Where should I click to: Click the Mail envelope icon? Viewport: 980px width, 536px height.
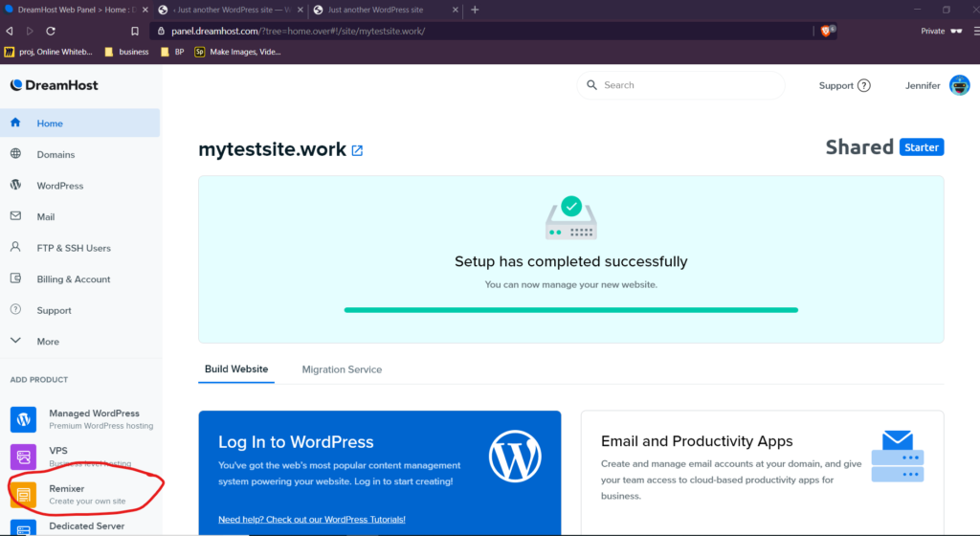(15, 216)
